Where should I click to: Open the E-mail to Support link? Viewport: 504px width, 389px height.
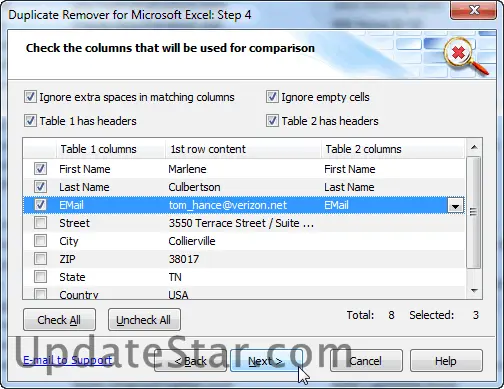(x=68, y=360)
